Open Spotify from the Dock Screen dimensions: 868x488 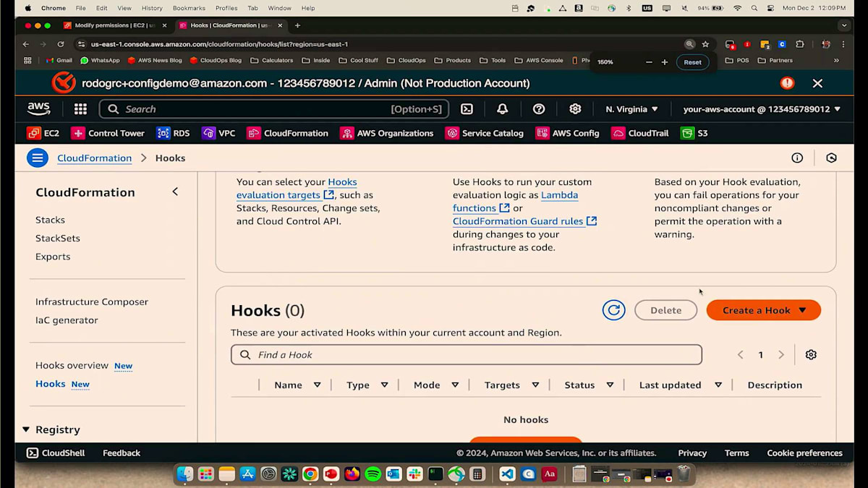(373, 474)
